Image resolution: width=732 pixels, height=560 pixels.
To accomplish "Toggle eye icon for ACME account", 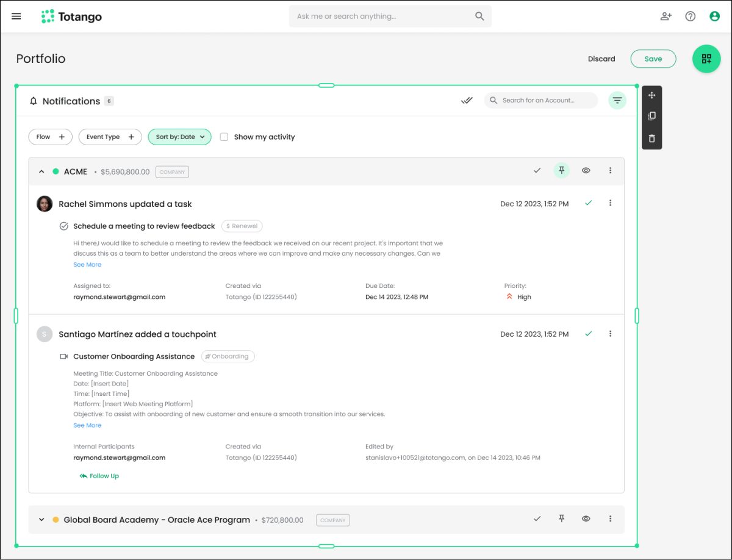I will (x=586, y=171).
